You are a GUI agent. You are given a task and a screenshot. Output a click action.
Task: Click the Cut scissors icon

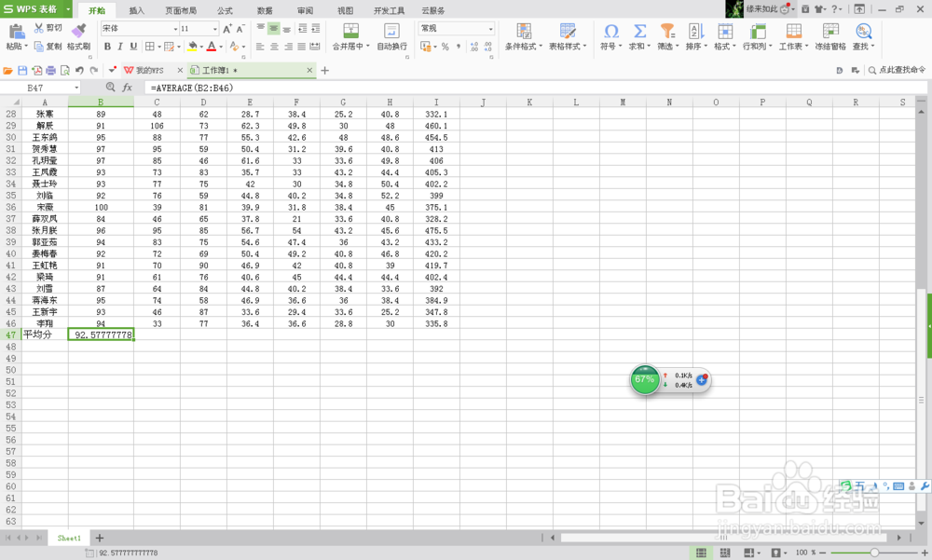pyautogui.click(x=38, y=28)
